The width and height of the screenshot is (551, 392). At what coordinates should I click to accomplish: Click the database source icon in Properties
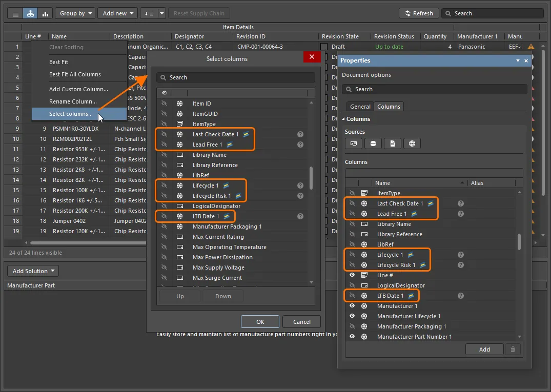373,143
